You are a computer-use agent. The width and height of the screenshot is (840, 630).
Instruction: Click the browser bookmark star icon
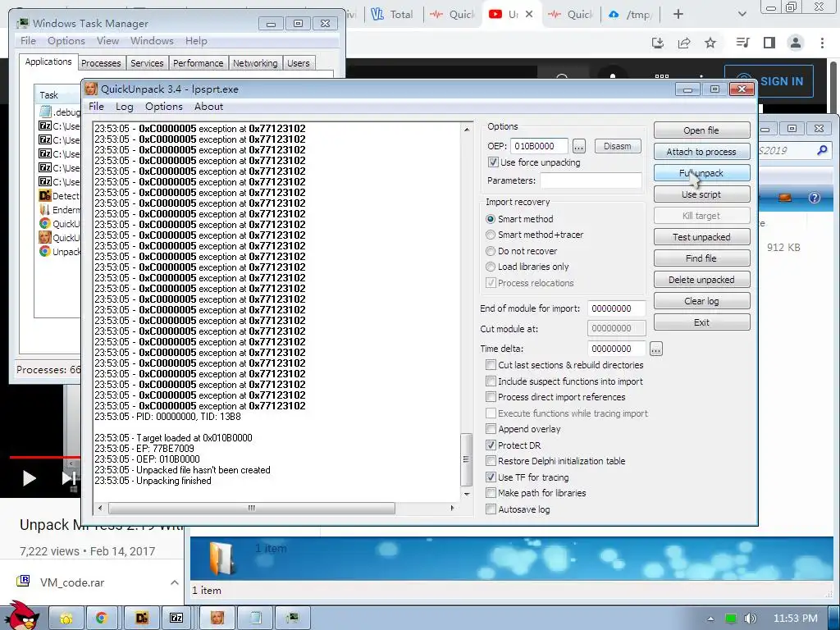[x=710, y=43]
